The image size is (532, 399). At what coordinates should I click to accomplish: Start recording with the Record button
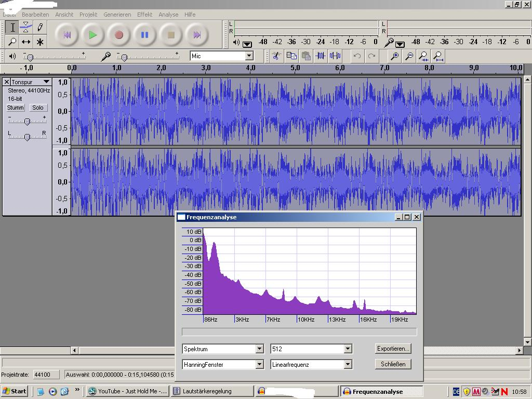[119, 35]
